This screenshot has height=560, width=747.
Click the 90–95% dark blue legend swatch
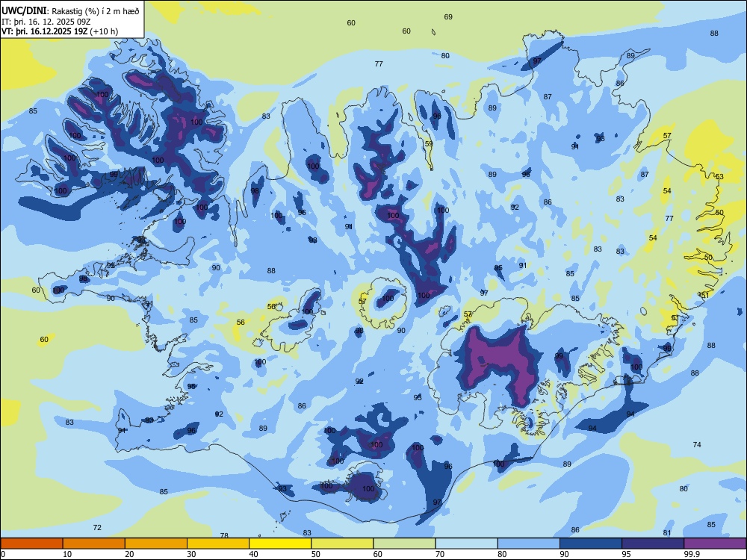pos(591,544)
